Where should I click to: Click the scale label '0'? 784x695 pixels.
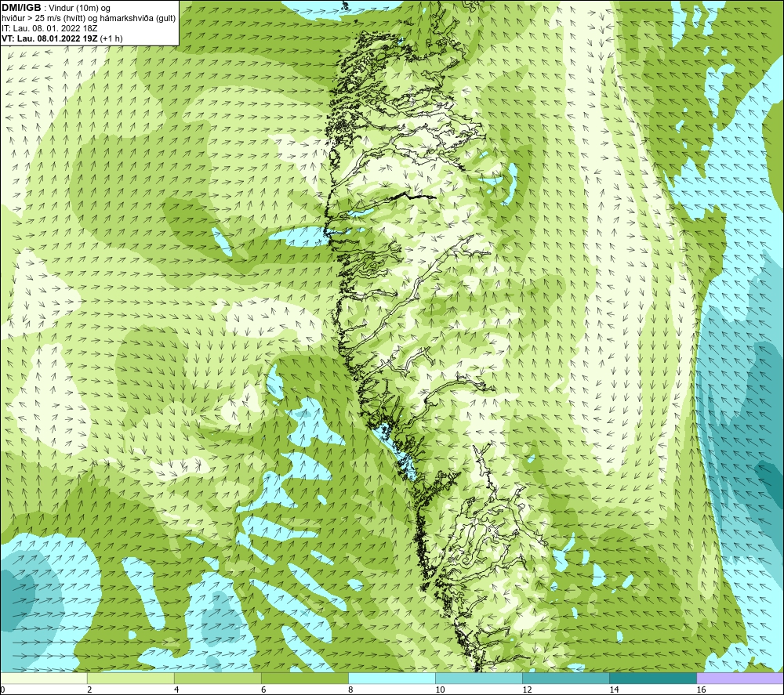click(x=2, y=690)
